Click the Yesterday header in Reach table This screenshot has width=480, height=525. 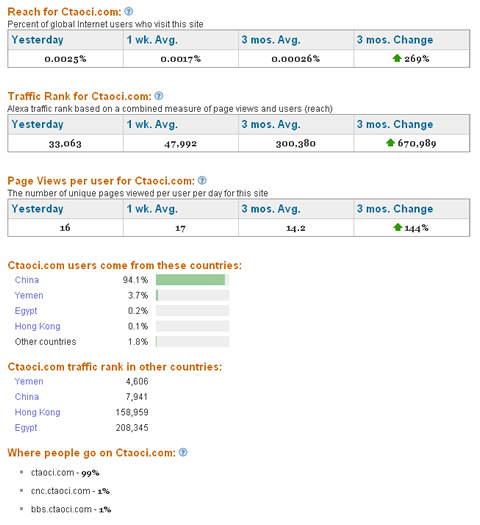click(x=37, y=40)
